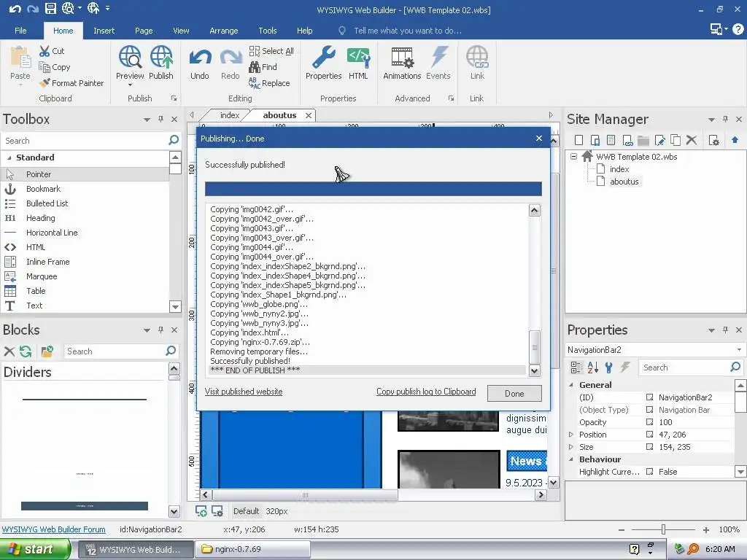
Task: Click Cut scissors in Clipboard group
Action: pyautogui.click(x=52, y=51)
